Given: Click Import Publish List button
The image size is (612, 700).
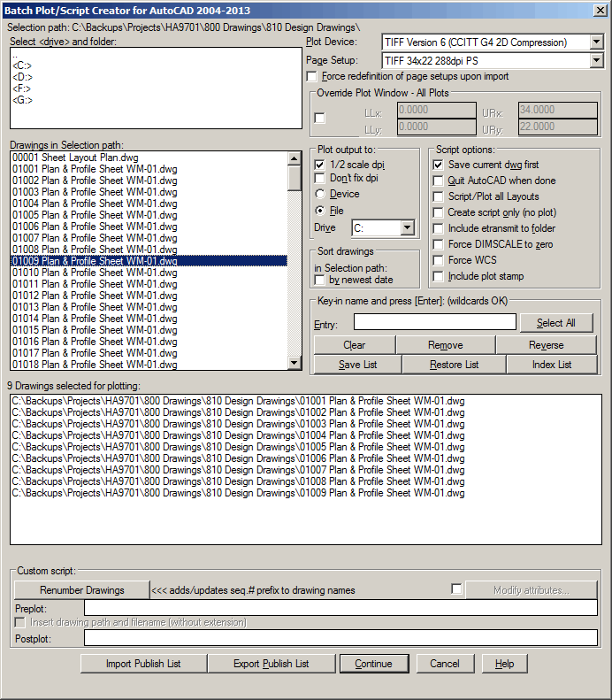Looking at the screenshot, I should pyautogui.click(x=143, y=664).
